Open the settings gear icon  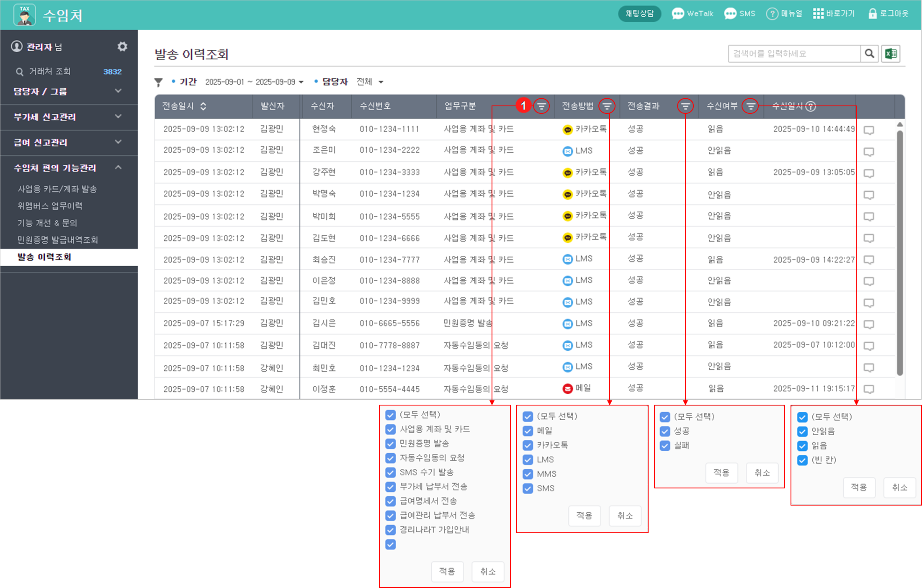pyautogui.click(x=122, y=46)
